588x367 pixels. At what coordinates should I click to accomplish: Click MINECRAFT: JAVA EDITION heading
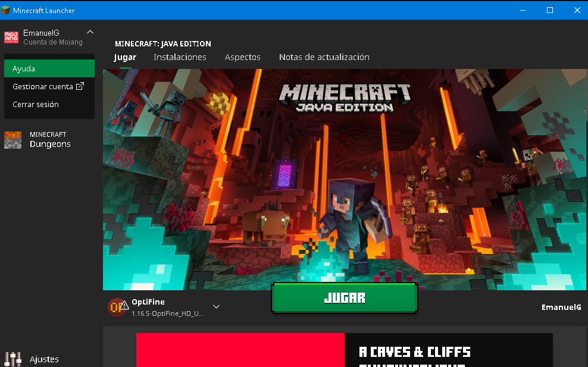pos(162,44)
